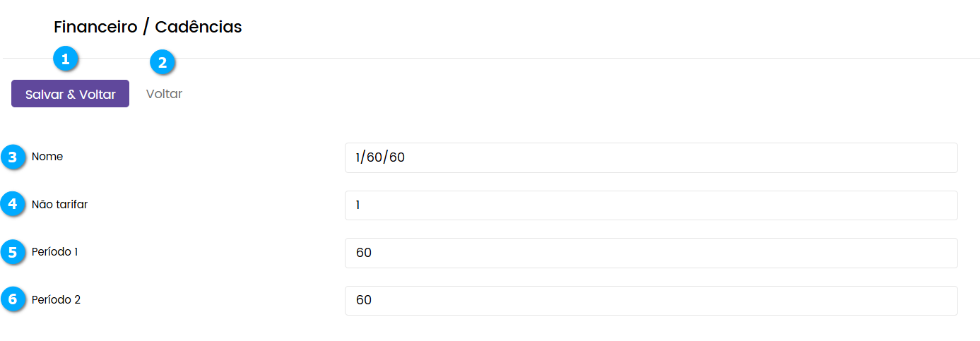980x341 pixels.
Task: Click the Nome field label
Action: (47, 157)
